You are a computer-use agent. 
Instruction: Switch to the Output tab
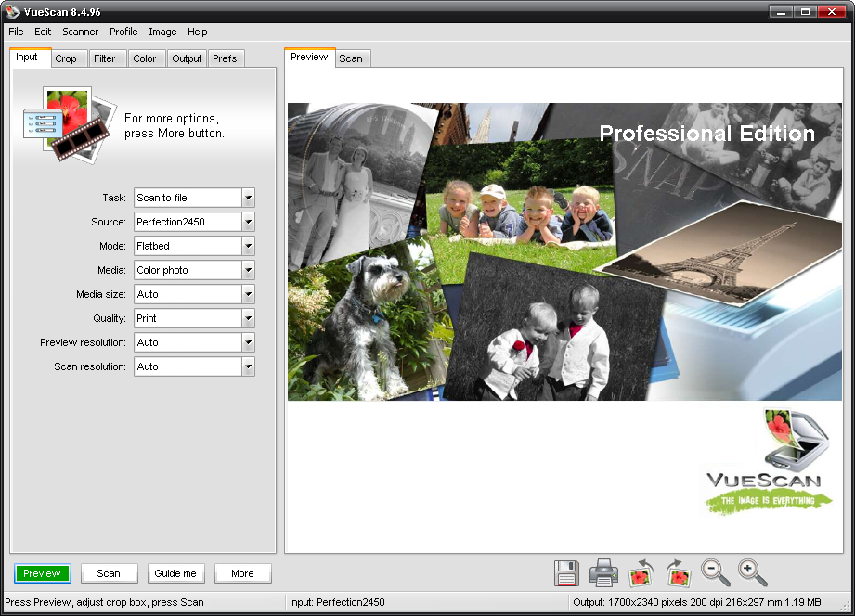pos(187,58)
